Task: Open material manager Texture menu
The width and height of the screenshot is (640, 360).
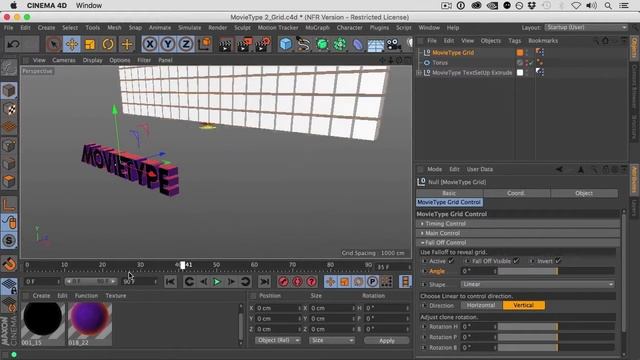Action: point(116,296)
